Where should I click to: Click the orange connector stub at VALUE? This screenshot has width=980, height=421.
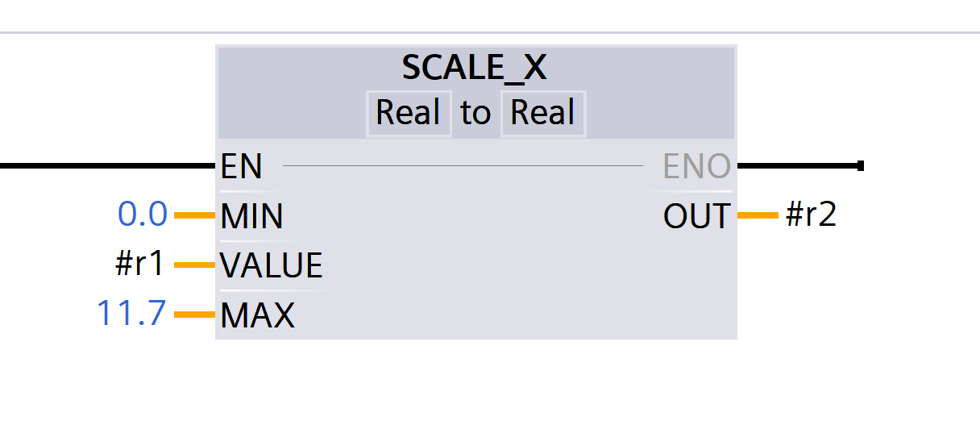pyautogui.click(x=195, y=265)
